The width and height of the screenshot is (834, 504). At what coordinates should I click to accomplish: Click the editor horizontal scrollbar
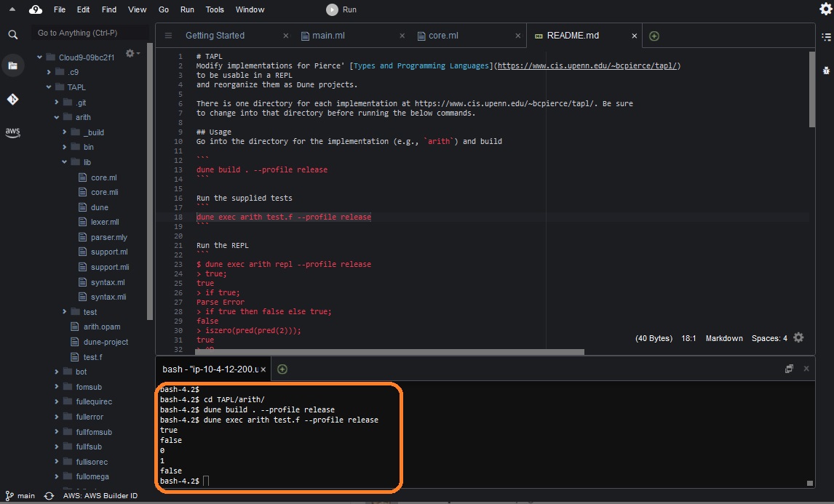click(x=390, y=352)
